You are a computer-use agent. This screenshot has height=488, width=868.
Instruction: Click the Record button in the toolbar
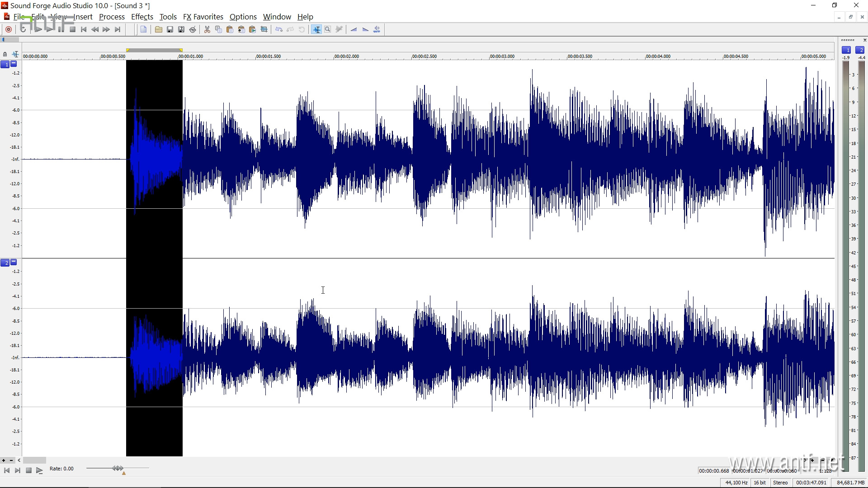(x=9, y=30)
